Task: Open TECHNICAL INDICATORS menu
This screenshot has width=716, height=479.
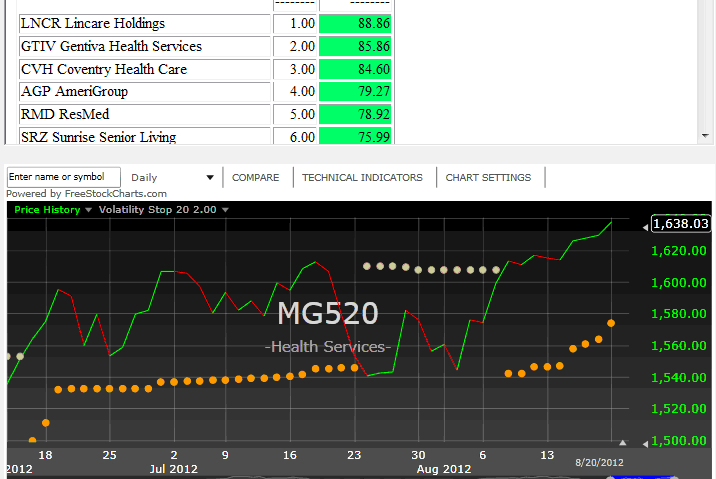Action: pyautogui.click(x=362, y=177)
